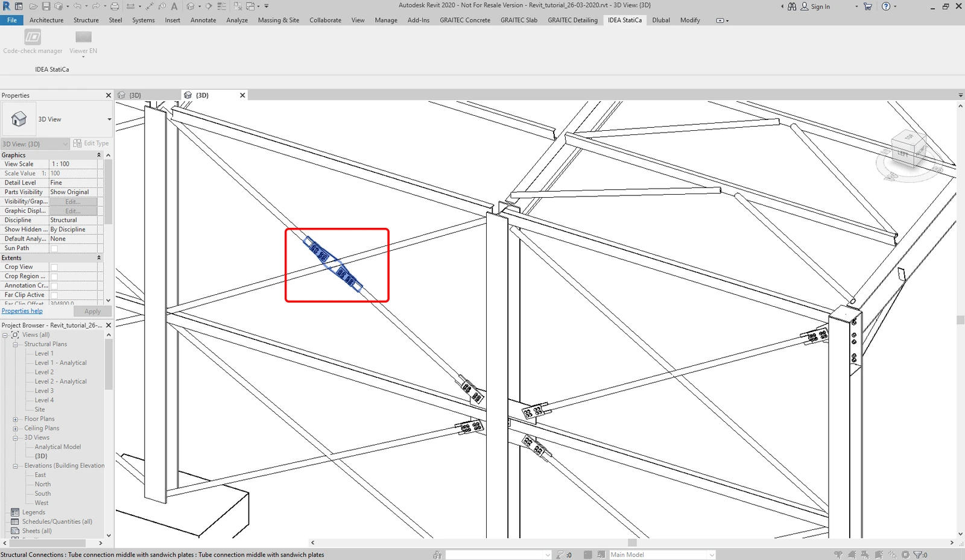The width and height of the screenshot is (965, 560).
Task: Select the Text tool icon in quick access toolbar
Action: pos(174,6)
